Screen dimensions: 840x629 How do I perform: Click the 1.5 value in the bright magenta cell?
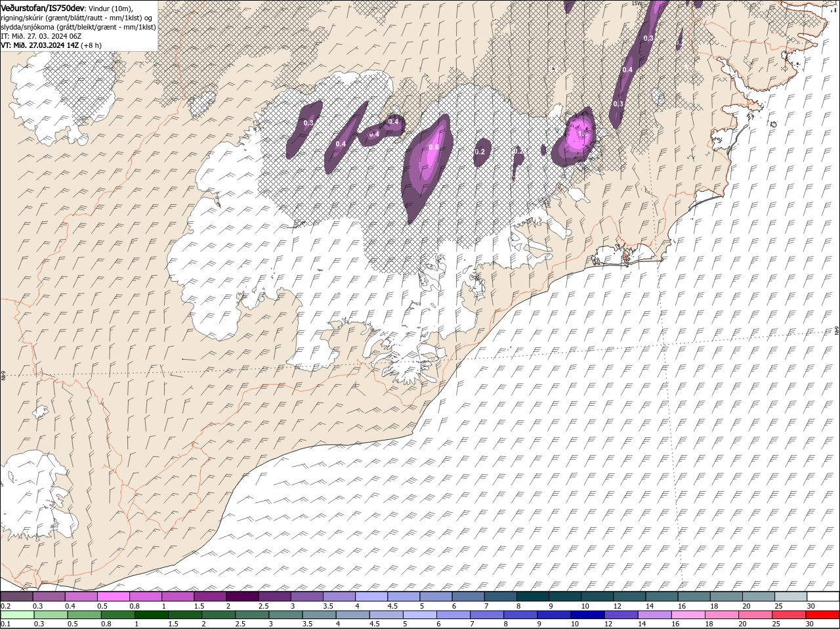pyautogui.click(x=581, y=134)
